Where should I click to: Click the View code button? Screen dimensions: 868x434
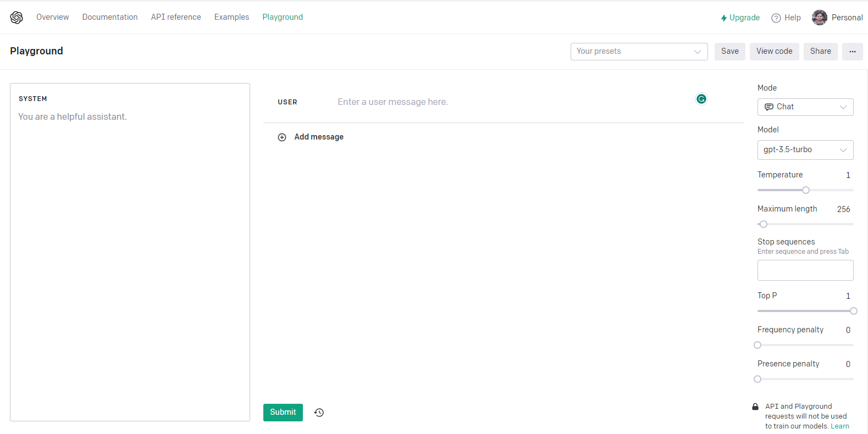[x=774, y=52]
